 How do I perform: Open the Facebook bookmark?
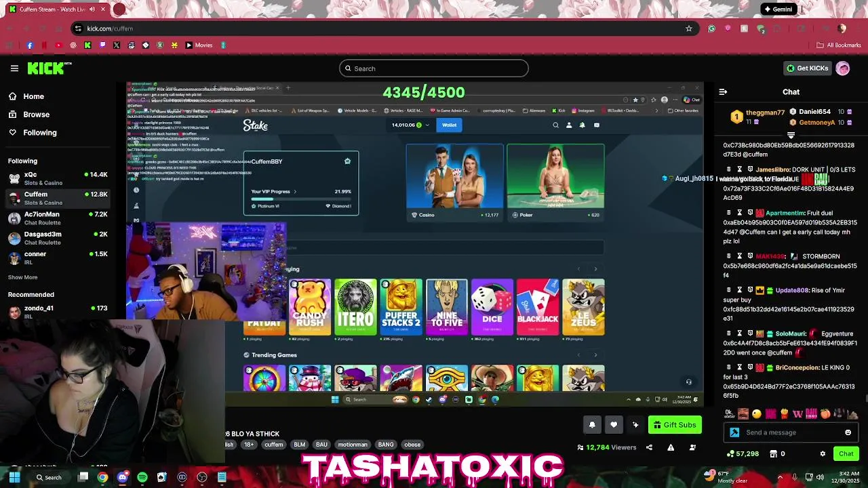tap(30, 45)
